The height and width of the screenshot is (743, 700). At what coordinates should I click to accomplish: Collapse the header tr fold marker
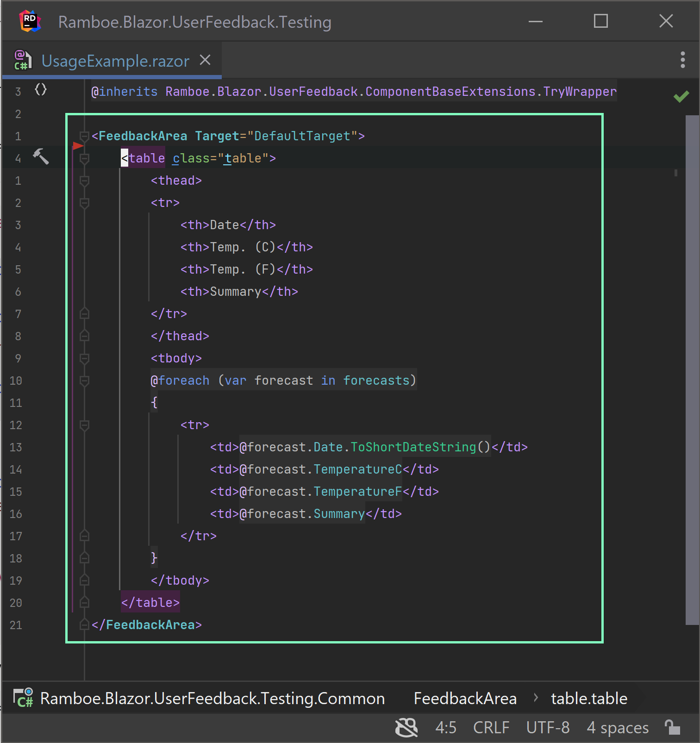(x=84, y=203)
